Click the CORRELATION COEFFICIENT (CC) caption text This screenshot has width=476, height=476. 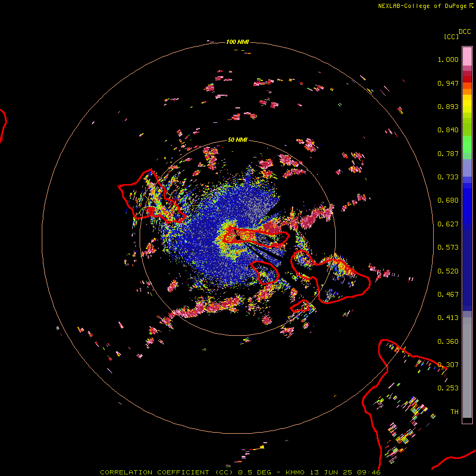pos(166,472)
